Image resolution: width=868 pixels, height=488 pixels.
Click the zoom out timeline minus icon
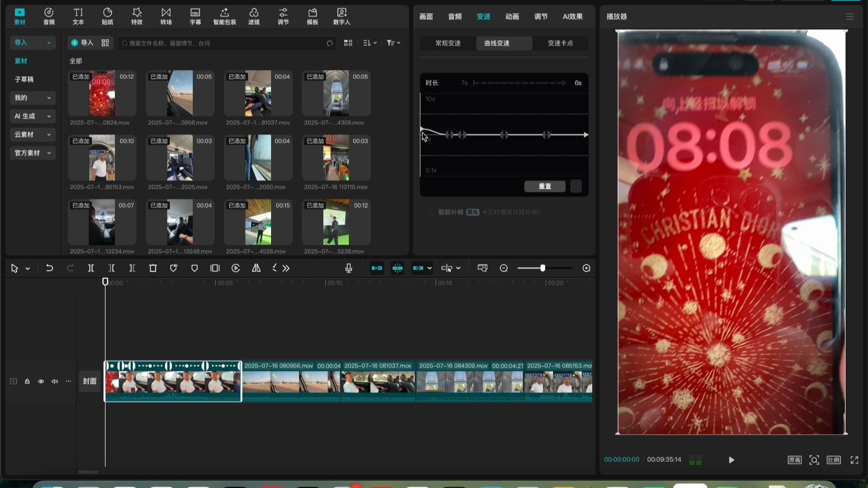click(503, 268)
